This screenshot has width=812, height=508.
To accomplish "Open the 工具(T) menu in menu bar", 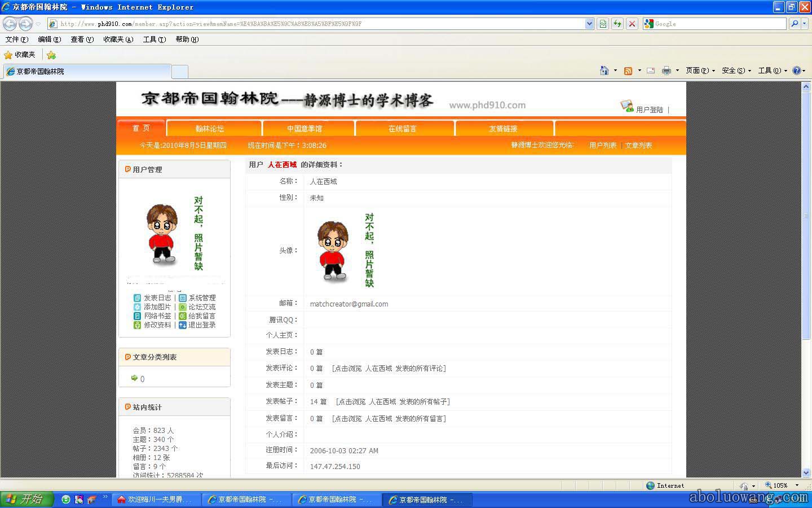I will 154,40.
